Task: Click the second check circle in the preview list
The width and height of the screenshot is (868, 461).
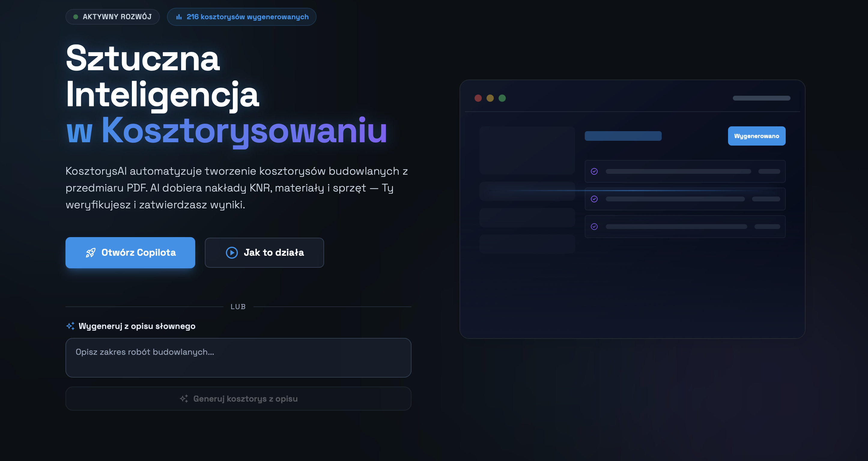Action: [x=594, y=199]
